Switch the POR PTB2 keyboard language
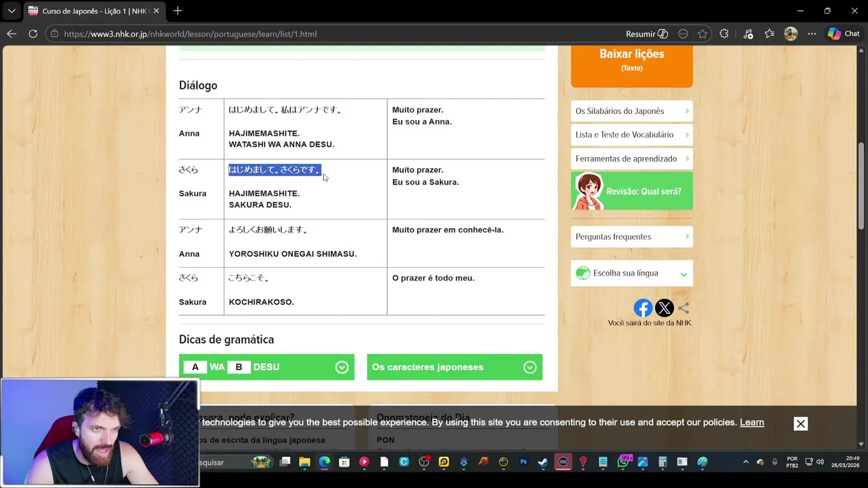Image resolution: width=868 pixels, height=488 pixels. tap(792, 462)
